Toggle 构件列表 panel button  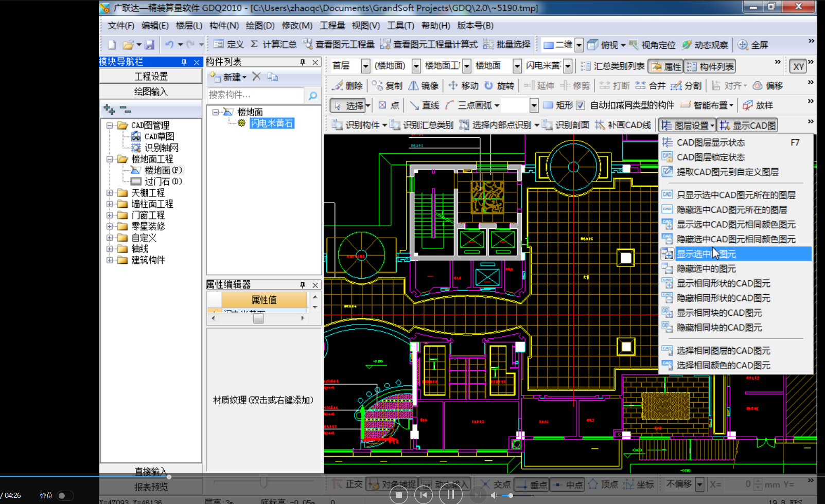coord(710,66)
